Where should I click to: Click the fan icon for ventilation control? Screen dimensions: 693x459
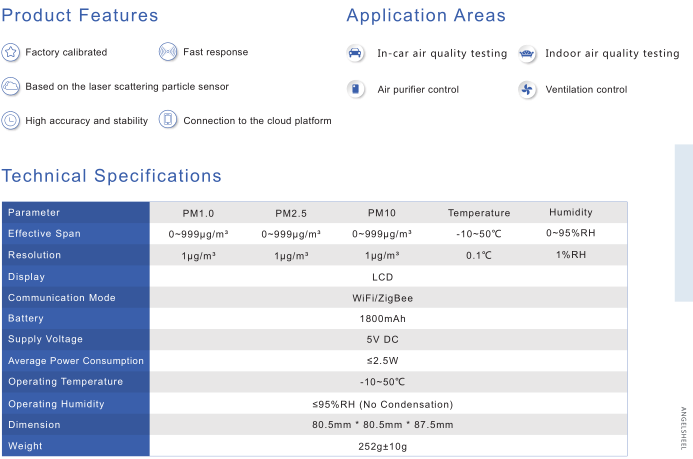(527, 90)
